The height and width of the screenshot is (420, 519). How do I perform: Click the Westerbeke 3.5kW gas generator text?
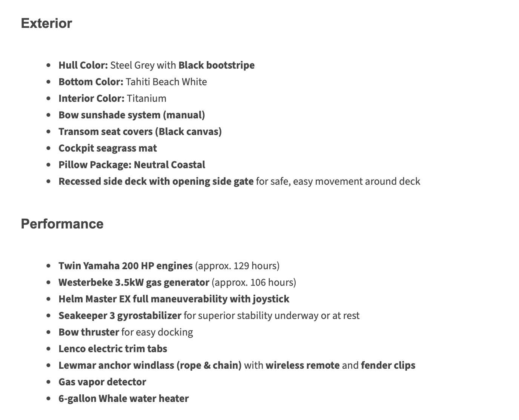134,282
